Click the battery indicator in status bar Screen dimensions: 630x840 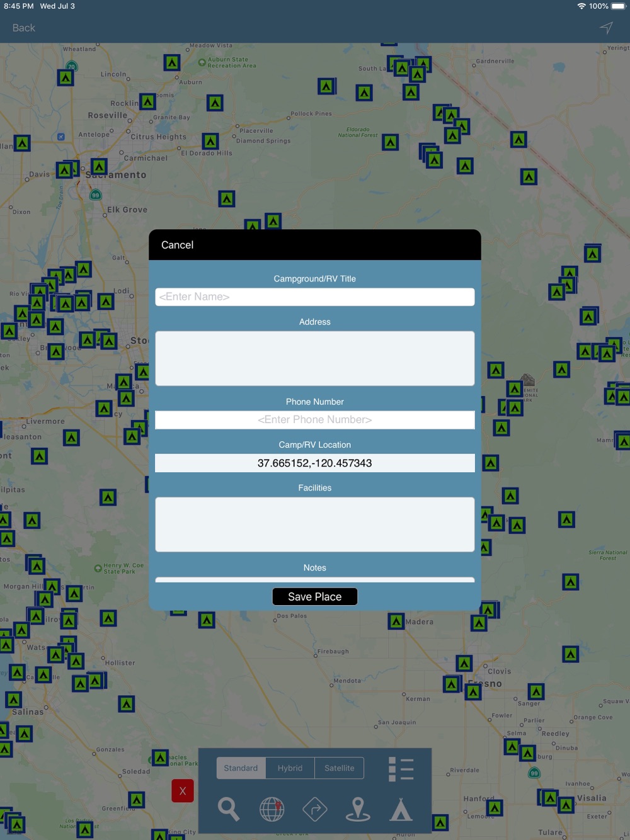pos(619,6)
